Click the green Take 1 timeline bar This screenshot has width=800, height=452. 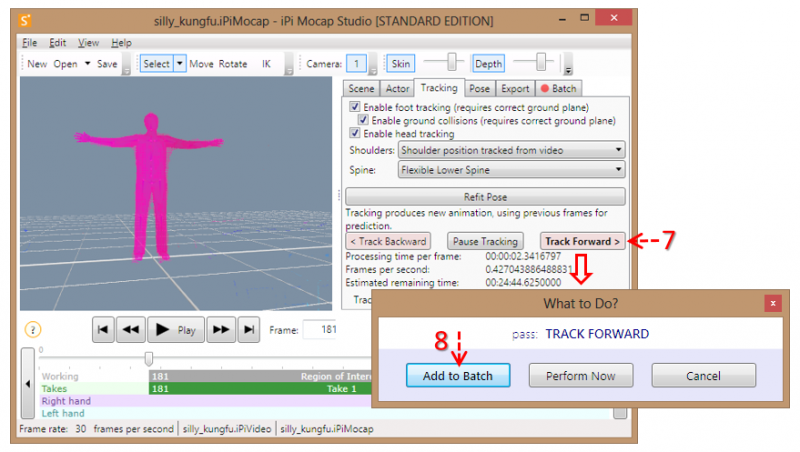tap(260, 389)
